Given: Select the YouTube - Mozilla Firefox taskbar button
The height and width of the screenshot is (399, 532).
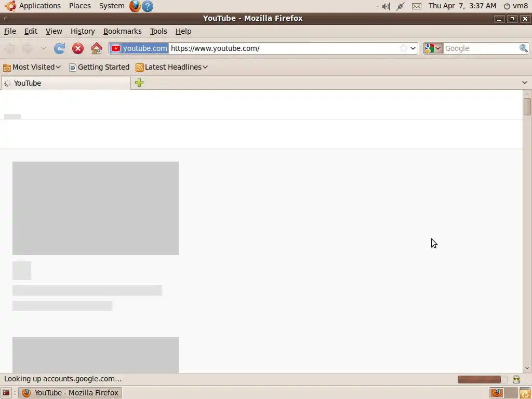Looking at the screenshot, I should click(70, 393).
